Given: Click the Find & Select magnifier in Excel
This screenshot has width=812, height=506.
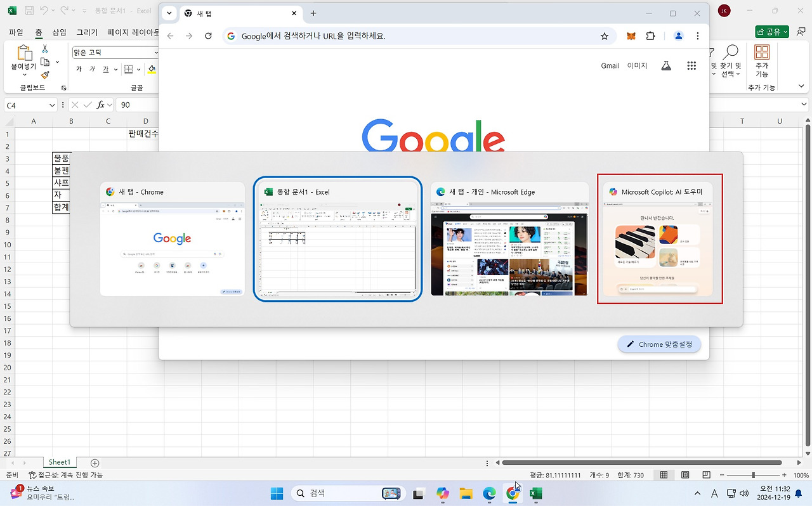Looking at the screenshot, I should (x=731, y=52).
